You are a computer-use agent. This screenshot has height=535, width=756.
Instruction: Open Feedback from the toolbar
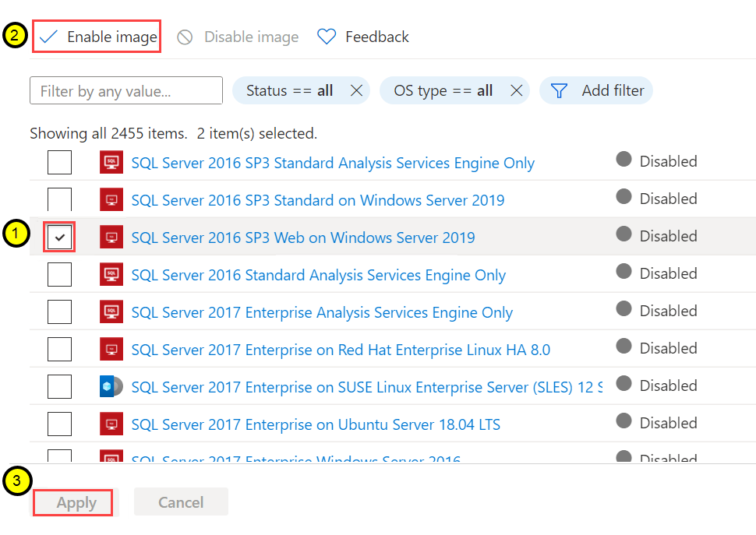362,37
